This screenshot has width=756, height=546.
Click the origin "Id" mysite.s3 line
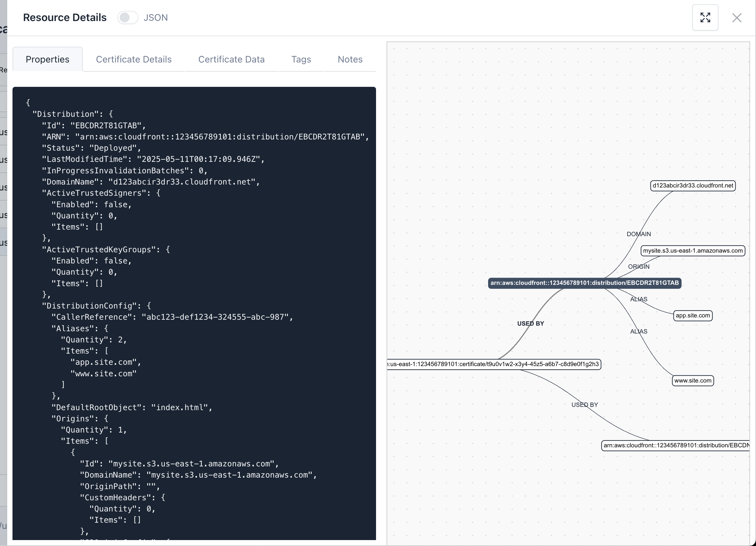click(x=179, y=464)
